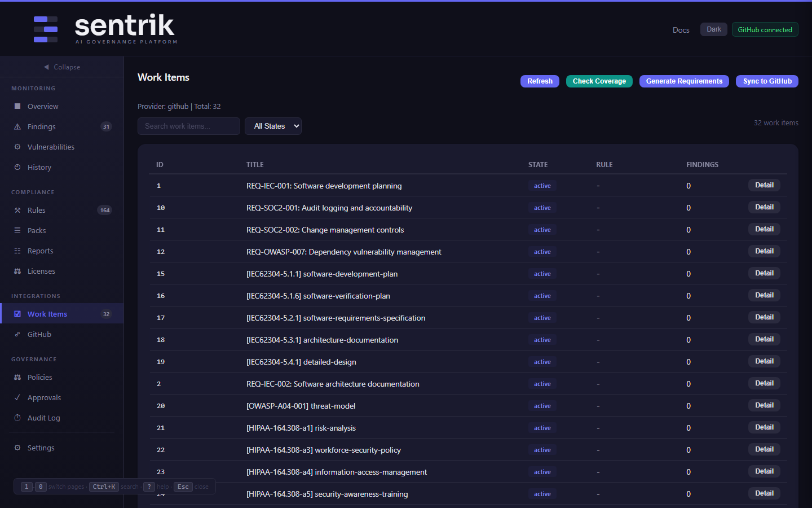
Task: Click the Approvals checkmark icon
Action: [x=17, y=397]
